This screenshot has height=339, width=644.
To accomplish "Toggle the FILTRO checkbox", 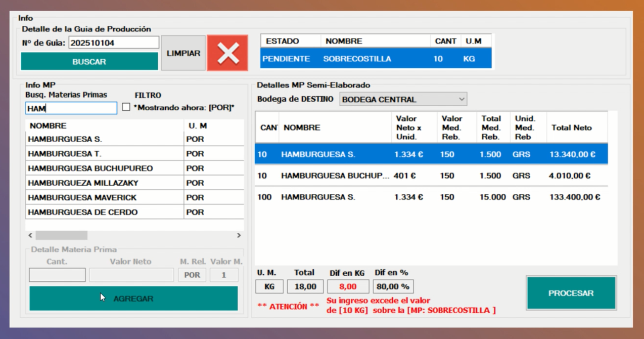I will (126, 107).
